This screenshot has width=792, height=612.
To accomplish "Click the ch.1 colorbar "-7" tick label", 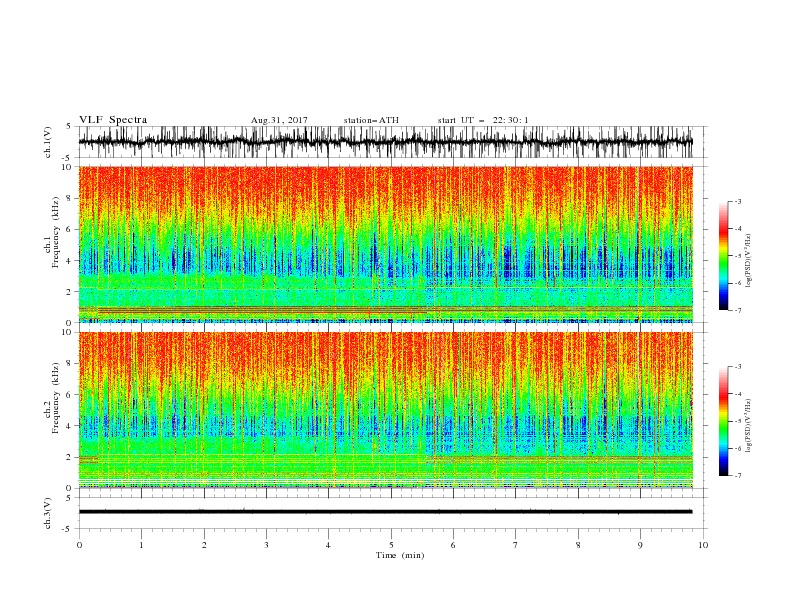I will tap(737, 310).
